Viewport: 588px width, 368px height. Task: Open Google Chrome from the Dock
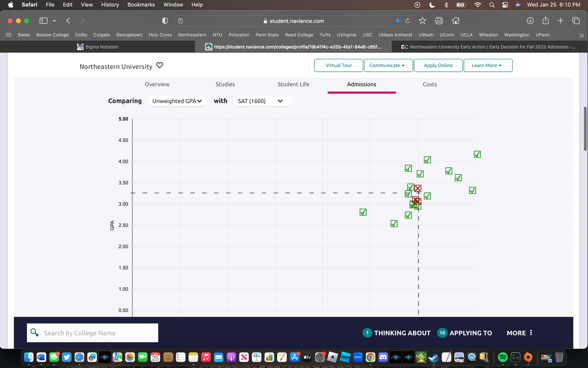click(x=370, y=357)
